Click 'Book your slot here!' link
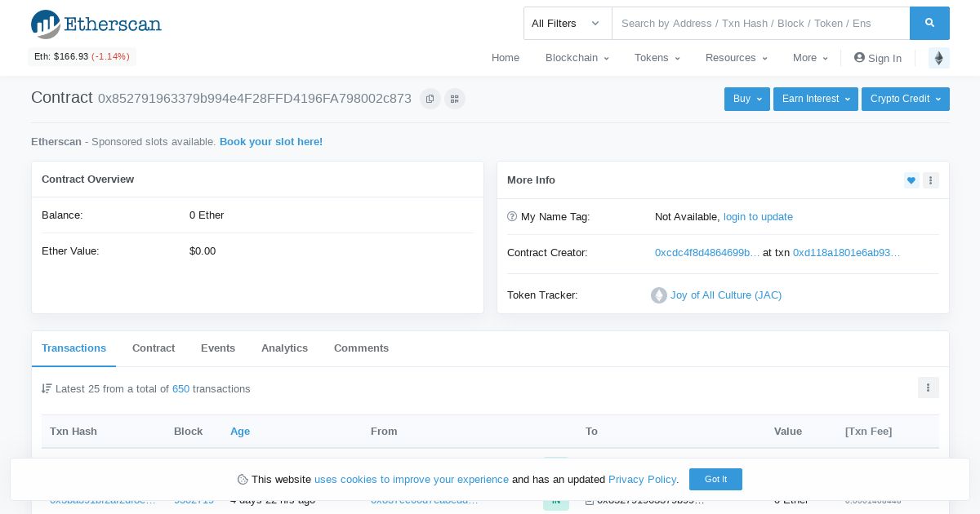This screenshot has width=980, height=514. tap(271, 142)
